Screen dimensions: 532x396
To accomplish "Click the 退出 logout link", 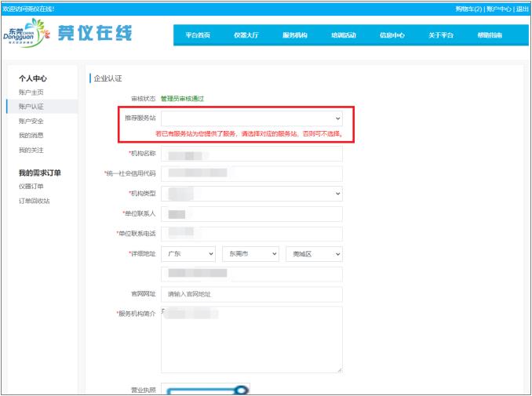I will [522, 9].
